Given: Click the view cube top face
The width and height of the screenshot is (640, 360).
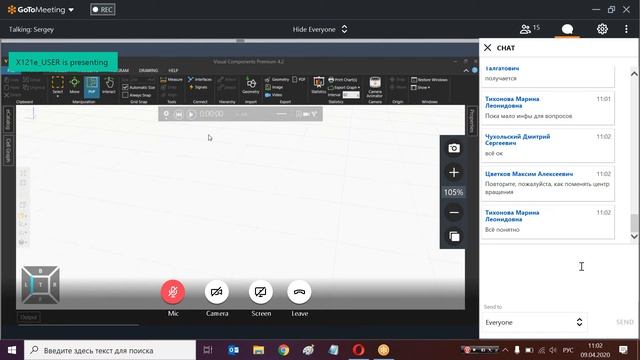Looking at the screenshot, I should click(x=40, y=284).
